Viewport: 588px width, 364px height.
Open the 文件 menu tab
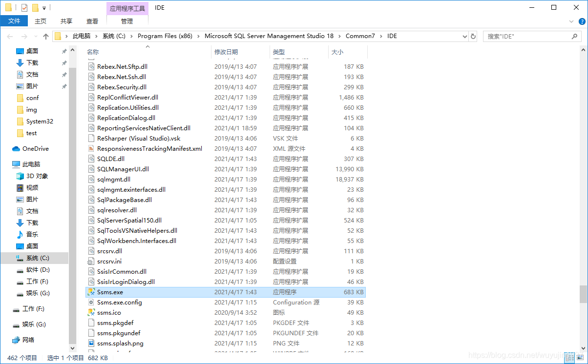(14, 21)
